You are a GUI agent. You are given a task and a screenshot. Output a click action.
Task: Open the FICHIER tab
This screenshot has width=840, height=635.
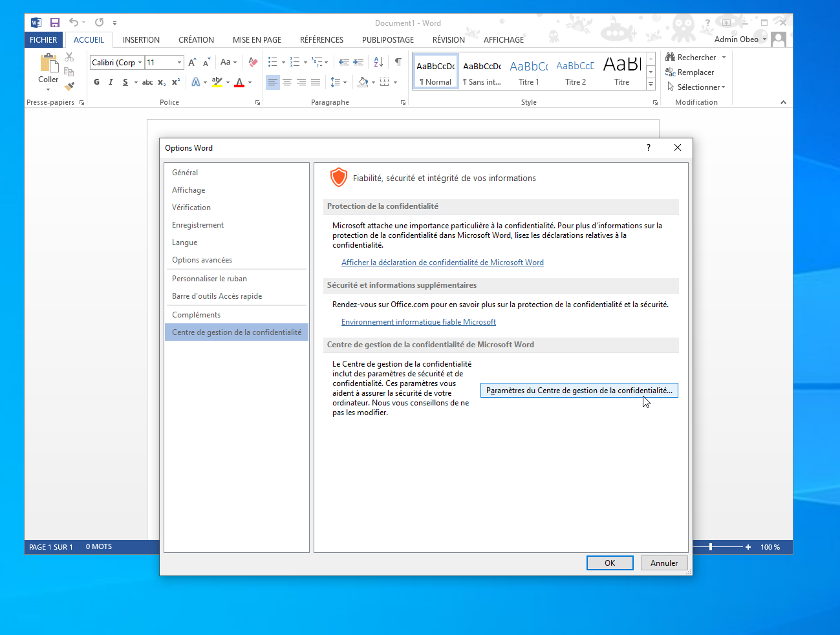coord(43,40)
